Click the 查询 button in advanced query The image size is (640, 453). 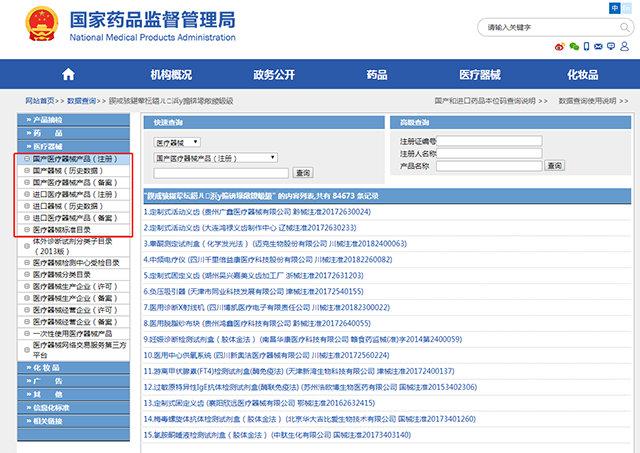coord(555,165)
